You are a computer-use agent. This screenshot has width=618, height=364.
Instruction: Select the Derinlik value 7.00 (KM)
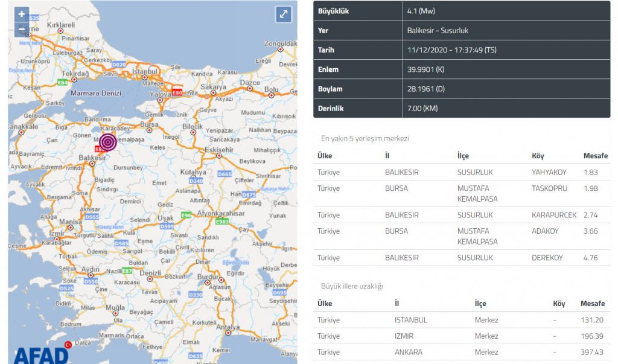[x=422, y=108]
